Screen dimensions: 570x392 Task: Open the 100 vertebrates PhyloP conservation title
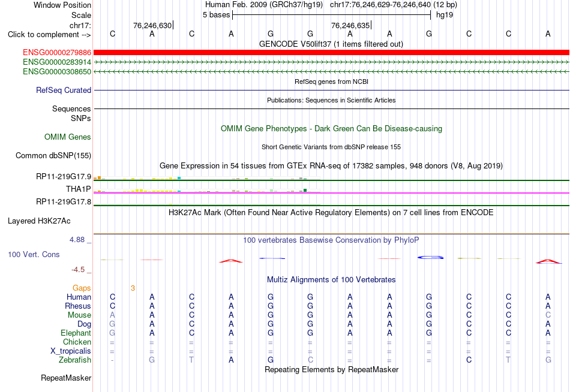tap(331, 240)
